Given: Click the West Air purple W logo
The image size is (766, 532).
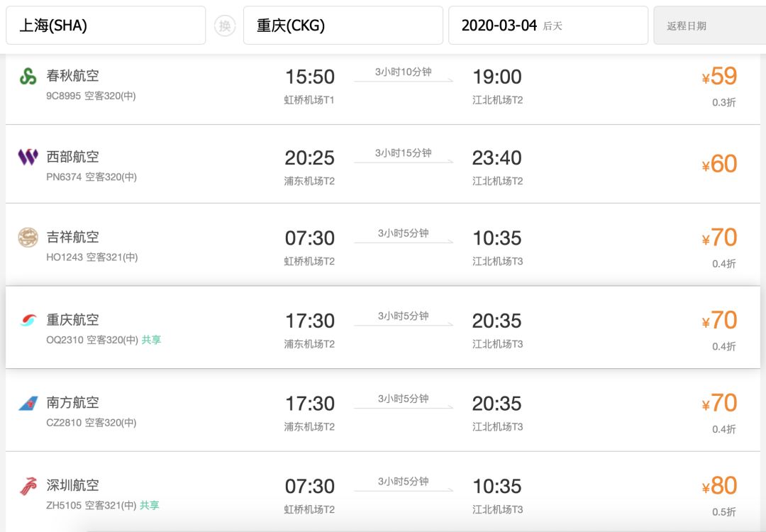Looking at the screenshot, I should point(28,157).
